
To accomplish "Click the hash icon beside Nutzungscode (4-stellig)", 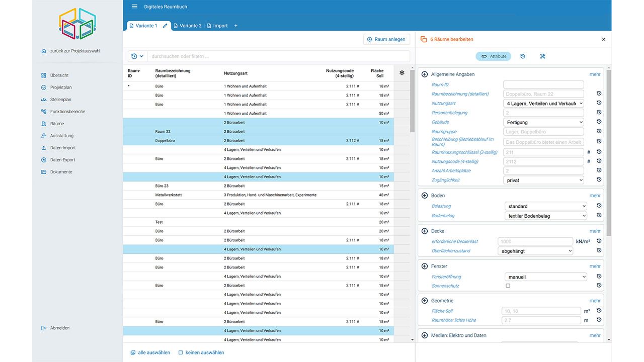I will click(x=589, y=161).
